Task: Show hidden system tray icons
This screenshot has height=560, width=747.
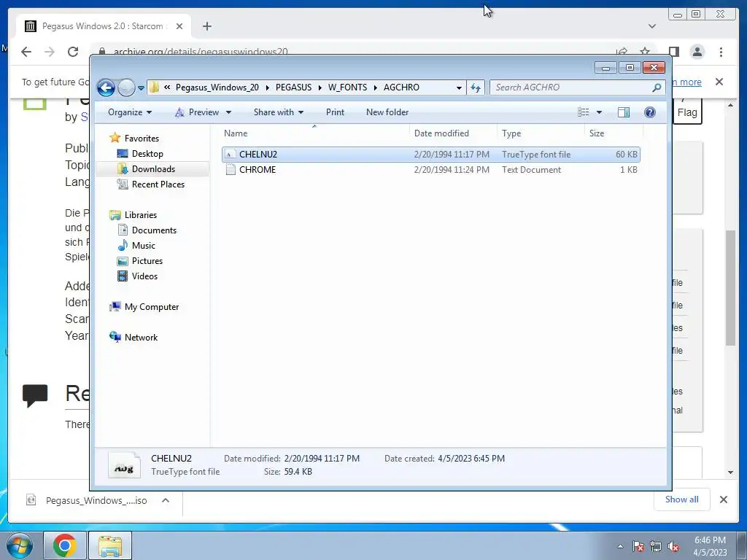Action: click(x=620, y=546)
